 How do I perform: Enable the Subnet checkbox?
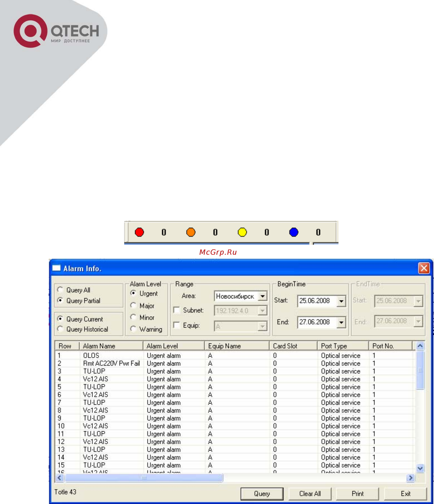tap(177, 310)
